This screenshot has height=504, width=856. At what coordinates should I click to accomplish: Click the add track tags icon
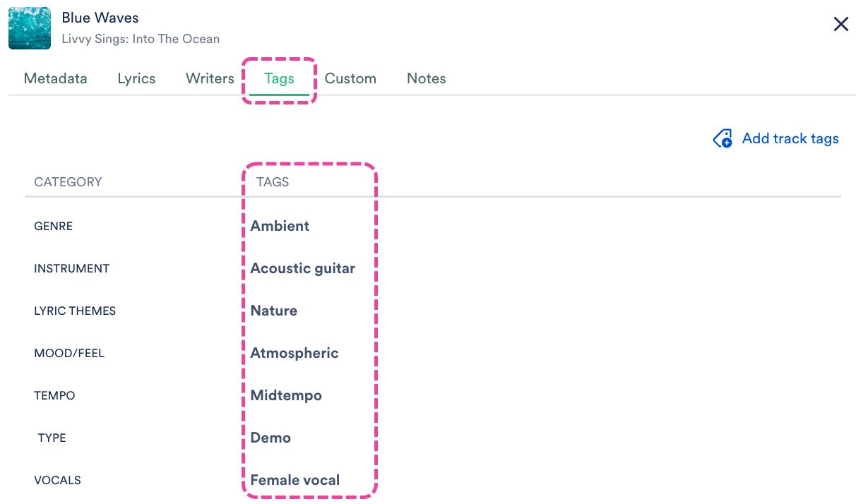coord(723,138)
